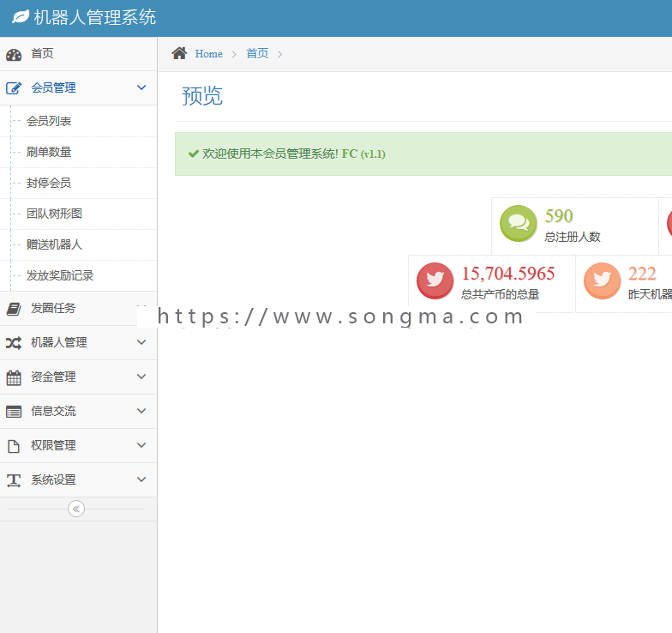672x633 pixels.
Task: Click the calendar icon beside 资金管理
Action: pyautogui.click(x=14, y=377)
